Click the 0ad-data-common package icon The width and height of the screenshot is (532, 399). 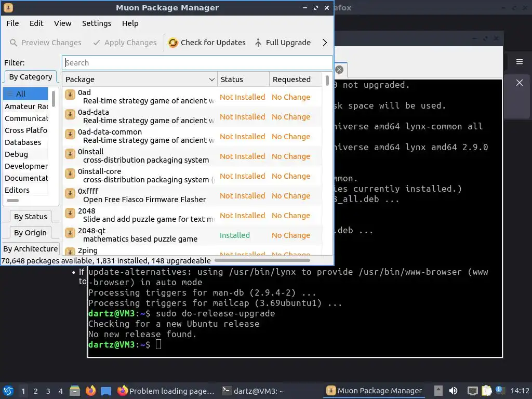click(x=70, y=134)
